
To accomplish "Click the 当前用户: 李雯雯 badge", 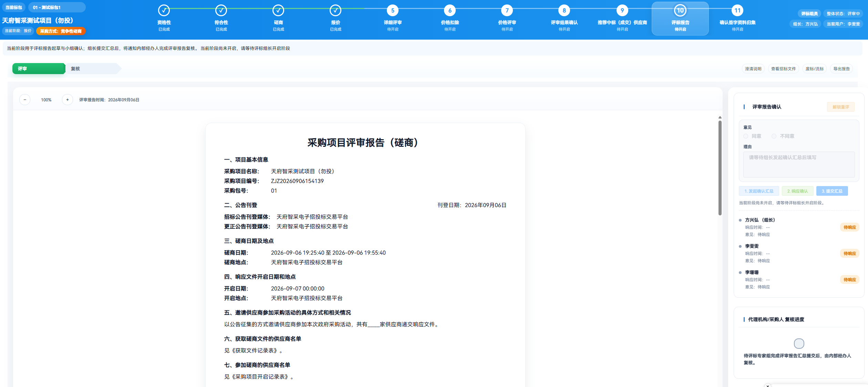I will [x=843, y=24].
